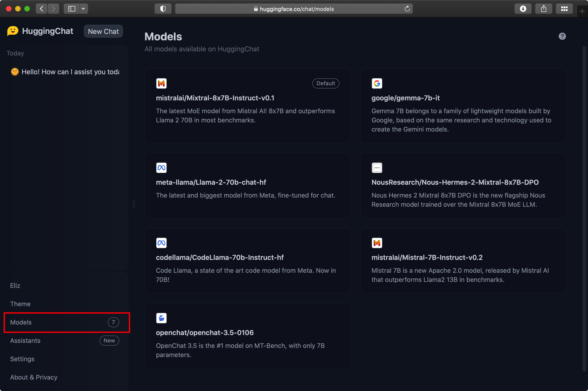Click 'All models available on HuggingChat' subtitle
Viewport: 588px width, 391px height.
coord(202,49)
